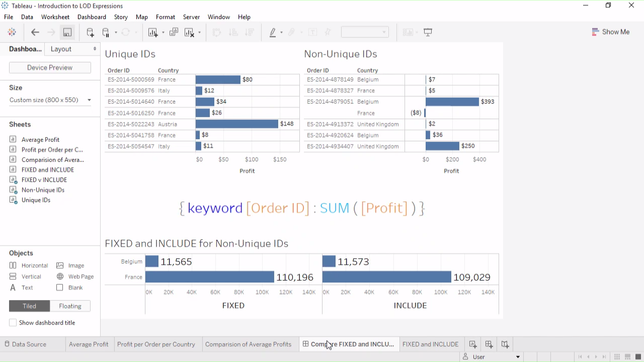
Task: Click the Pause Auto Updates icon
Action: tap(106, 32)
